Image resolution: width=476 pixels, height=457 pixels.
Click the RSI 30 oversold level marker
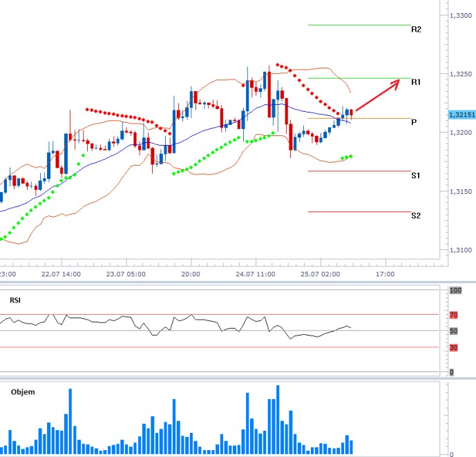coord(453,347)
